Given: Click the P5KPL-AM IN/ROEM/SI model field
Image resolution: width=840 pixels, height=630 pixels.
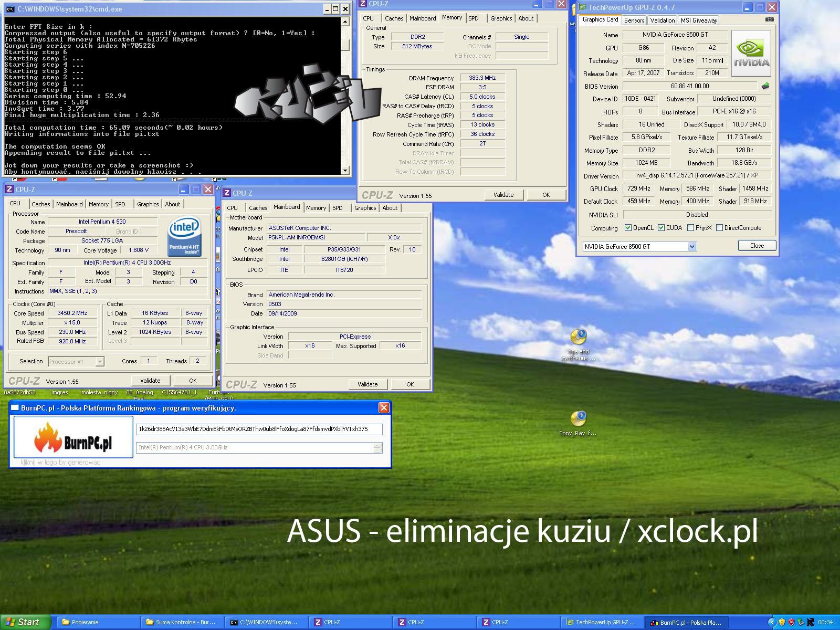Looking at the screenshot, I should [x=316, y=237].
